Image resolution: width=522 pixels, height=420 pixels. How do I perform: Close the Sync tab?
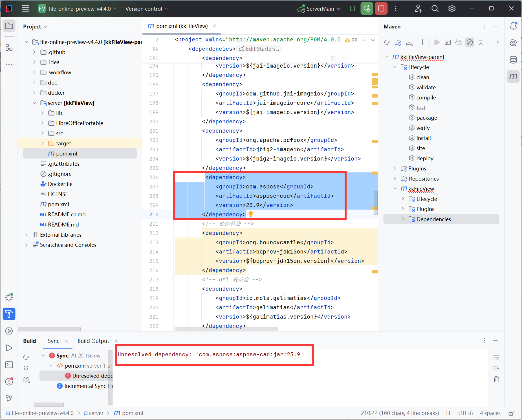(66, 341)
